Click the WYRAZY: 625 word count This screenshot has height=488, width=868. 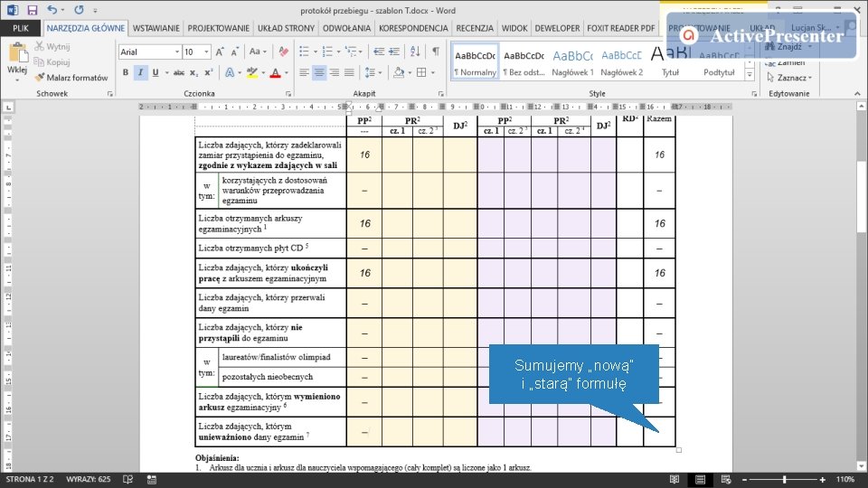89,479
